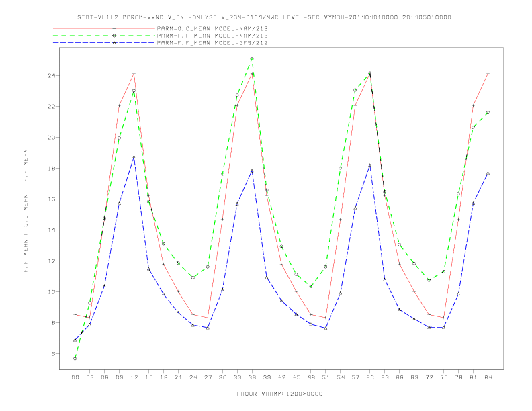Click x-axis tick label 36
Image resolution: width=532 pixels, height=411 pixels.
[252, 377]
